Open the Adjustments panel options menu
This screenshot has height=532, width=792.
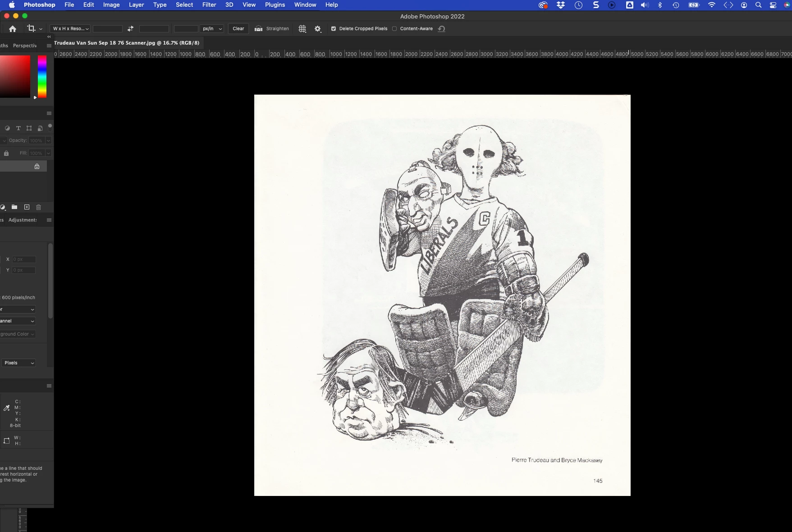tap(49, 220)
